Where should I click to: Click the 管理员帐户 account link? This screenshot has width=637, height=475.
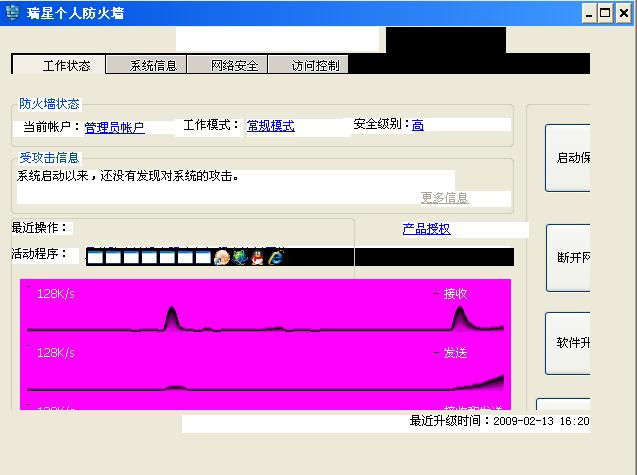point(114,127)
